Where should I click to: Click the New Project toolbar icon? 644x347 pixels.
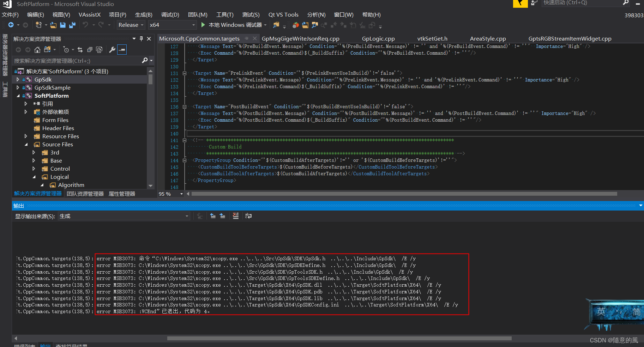(x=38, y=25)
